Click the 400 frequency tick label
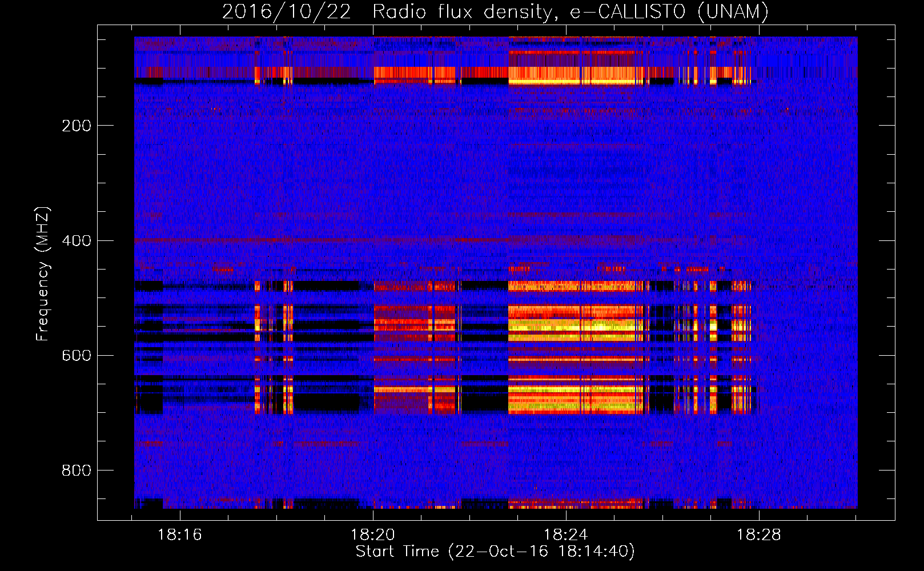The height and width of the screenshot is (571, 924). pos(77,240)
